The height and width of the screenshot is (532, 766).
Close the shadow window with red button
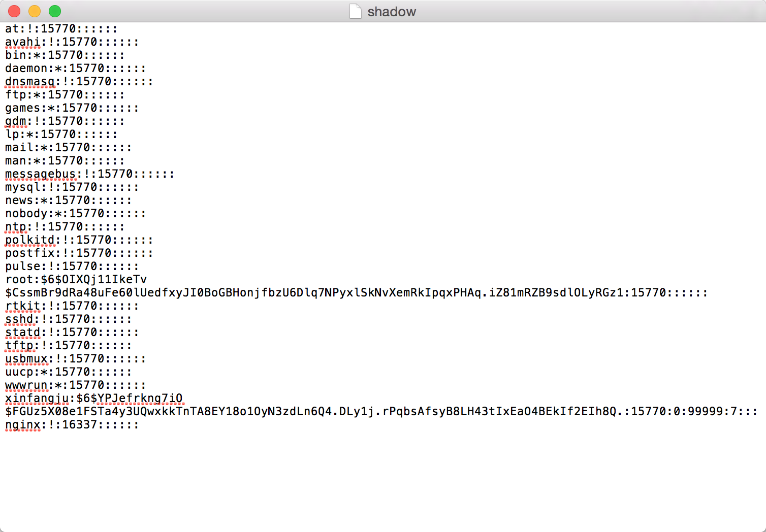pyautogui.click(x=14, y=11)
